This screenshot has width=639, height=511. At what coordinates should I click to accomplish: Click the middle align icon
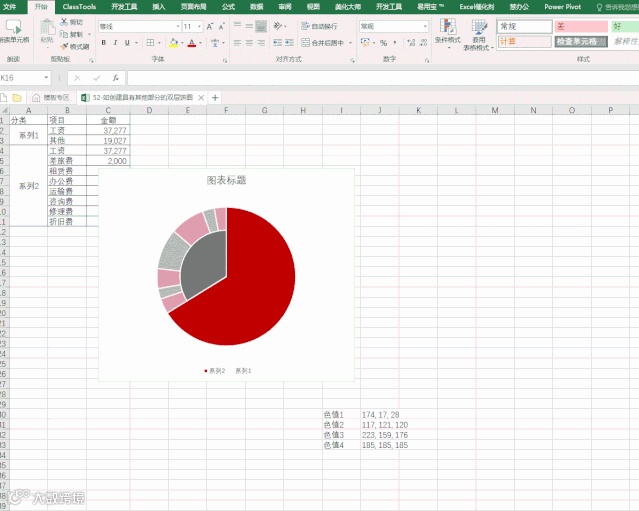pos(249,26)
